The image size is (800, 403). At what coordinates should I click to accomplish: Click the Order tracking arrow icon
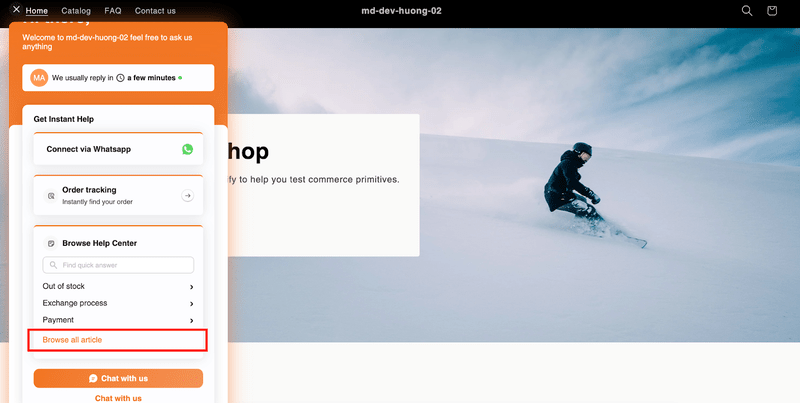[x=188, y=195]
